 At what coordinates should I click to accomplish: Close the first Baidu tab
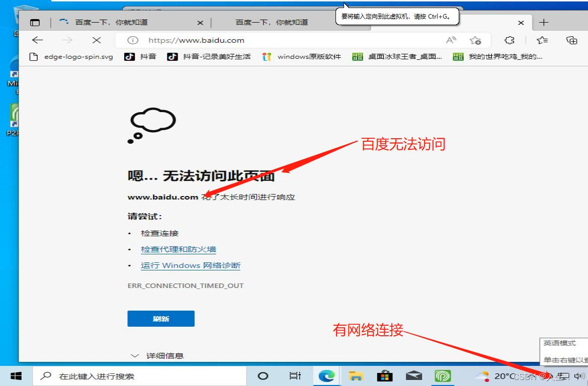pyautogui.click(x=200, y=23)
